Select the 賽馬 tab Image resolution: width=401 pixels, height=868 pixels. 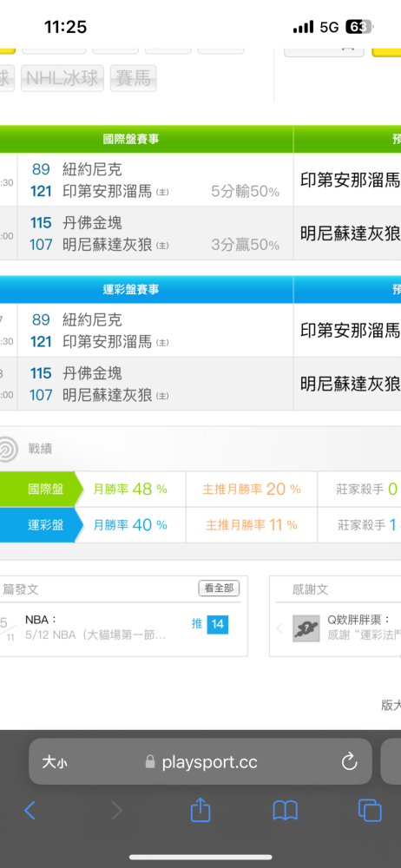coord(134,78)
